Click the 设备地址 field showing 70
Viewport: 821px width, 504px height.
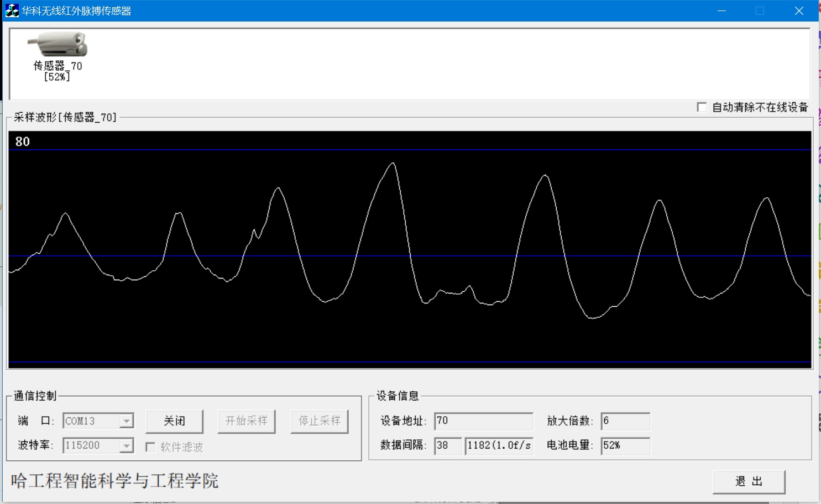pos(483,421)
